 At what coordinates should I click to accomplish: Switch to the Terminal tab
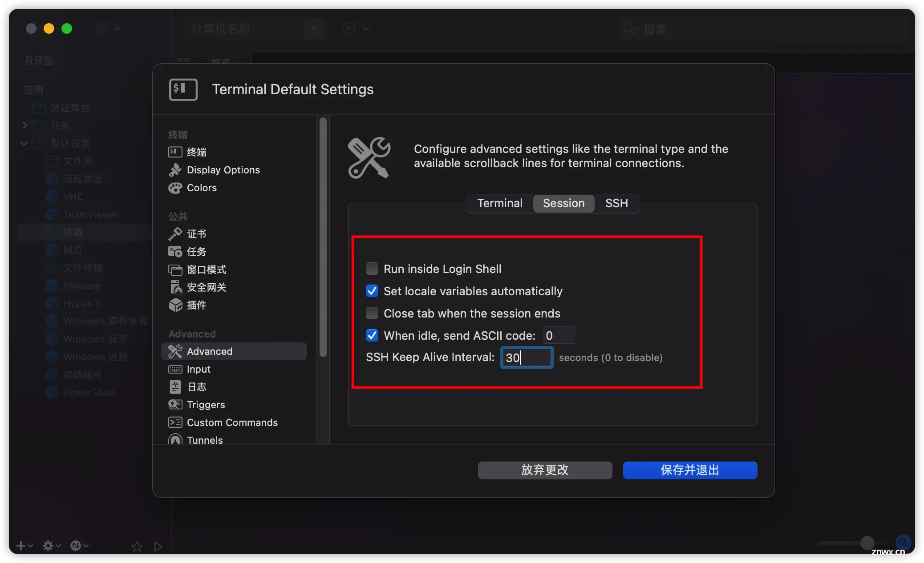[x=500, y=202]
